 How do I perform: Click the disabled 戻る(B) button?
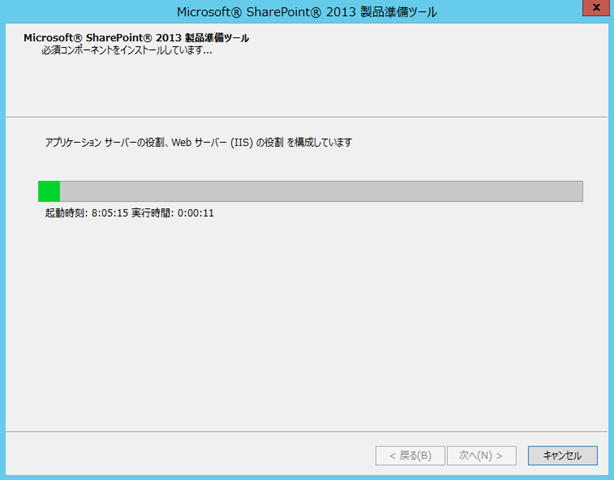coord(410,455)
